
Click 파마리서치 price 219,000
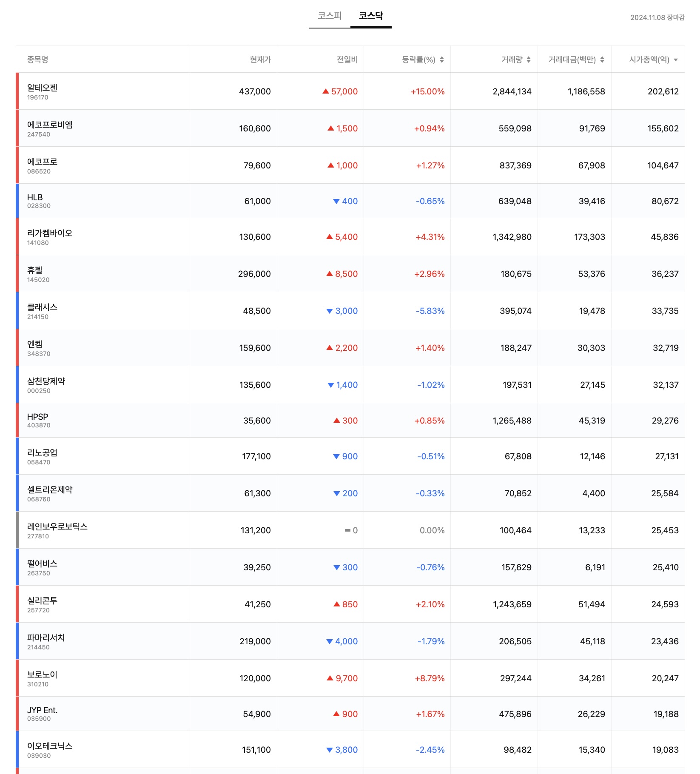255,641
